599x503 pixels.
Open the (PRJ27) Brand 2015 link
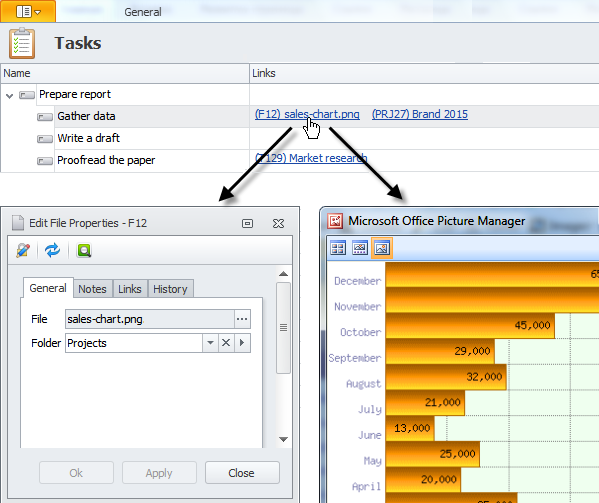420,114
